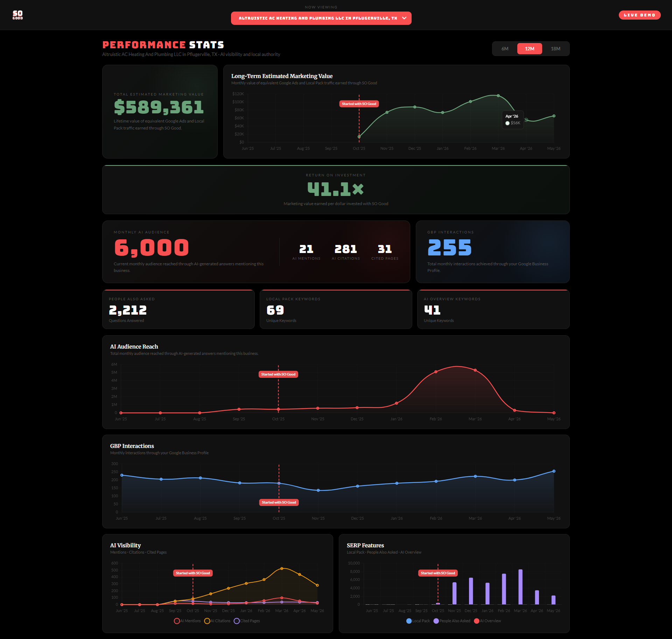Click the AI Citations peak point at Mar '26
The image size is (672, 639).
click(x=282, y=568)
